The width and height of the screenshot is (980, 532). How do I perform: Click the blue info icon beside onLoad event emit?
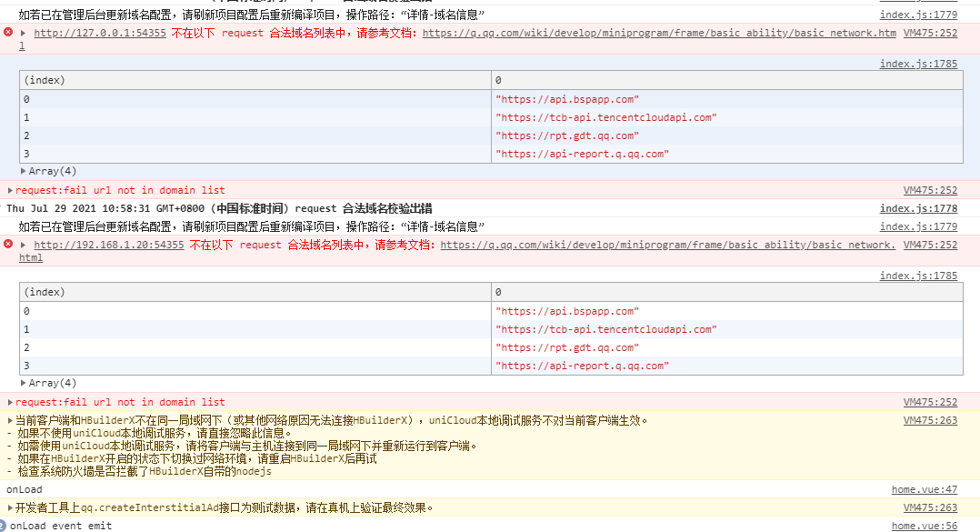[x=3, y=526]
